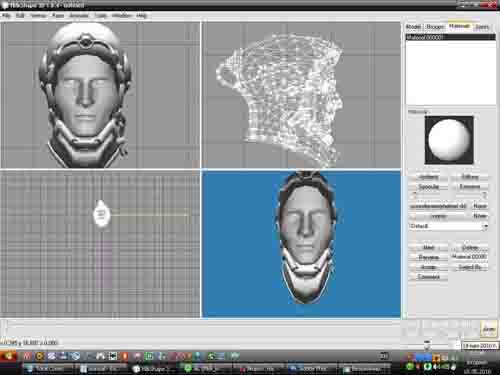500x375 pixels.
Task: Clear the alphamap with the lower None button
Action: (x=480, y=216)
